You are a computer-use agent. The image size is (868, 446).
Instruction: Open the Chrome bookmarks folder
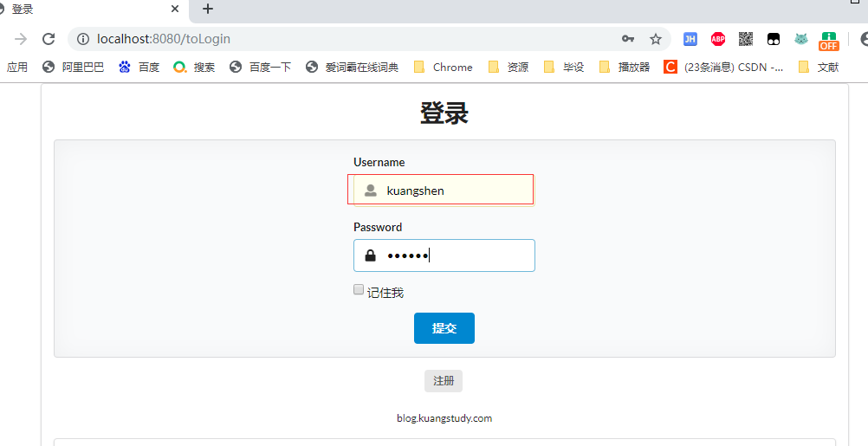coord(444,67)
